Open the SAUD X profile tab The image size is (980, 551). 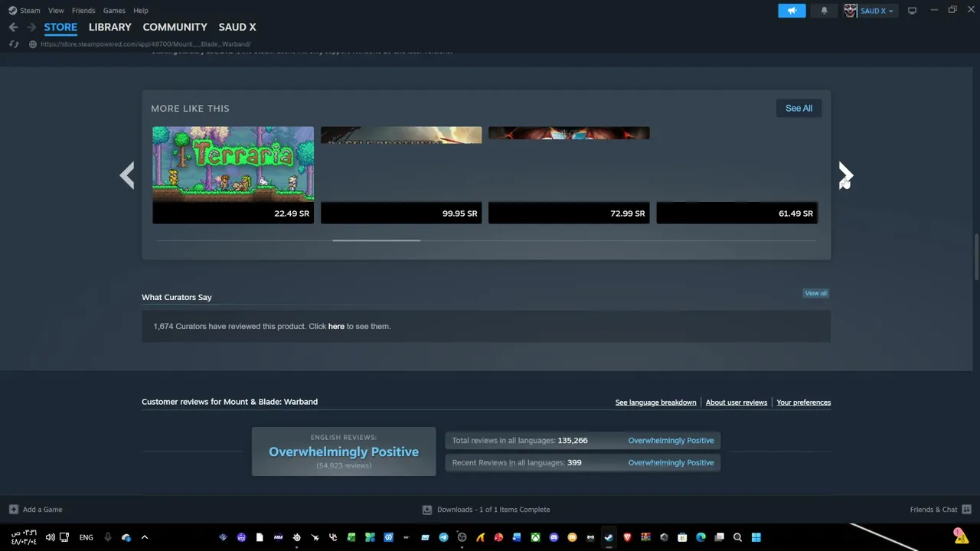tap(237, 27)
